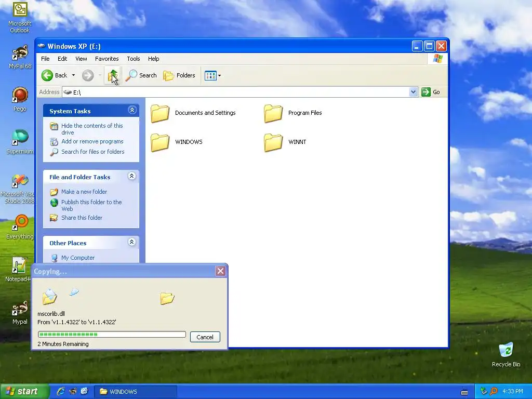Viewport: 532px width, 399px height.
Task: Open the Edit menu
Action: pyautogui.click(x=62, y=59)
